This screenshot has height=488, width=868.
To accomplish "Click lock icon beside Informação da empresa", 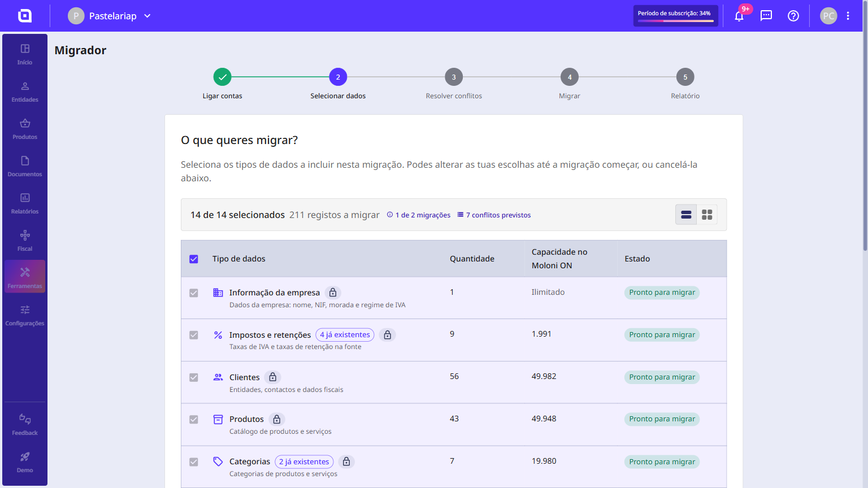I will [333, 293].
